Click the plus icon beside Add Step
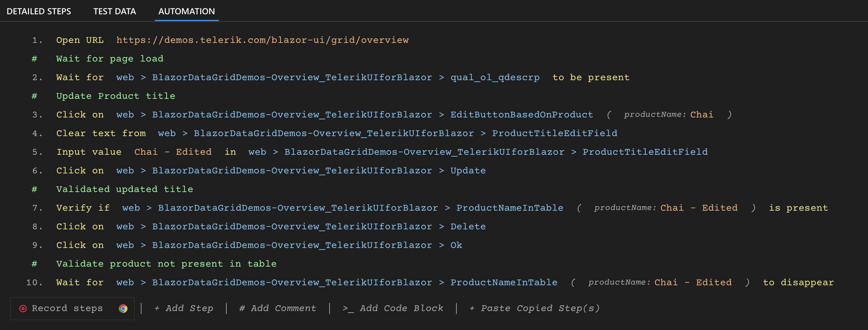Viewport: 868px width, 330px height. (x=157, y=308)
